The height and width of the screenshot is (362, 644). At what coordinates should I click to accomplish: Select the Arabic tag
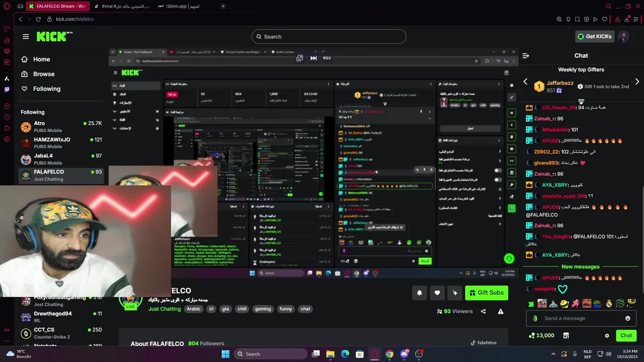[194, 309]
